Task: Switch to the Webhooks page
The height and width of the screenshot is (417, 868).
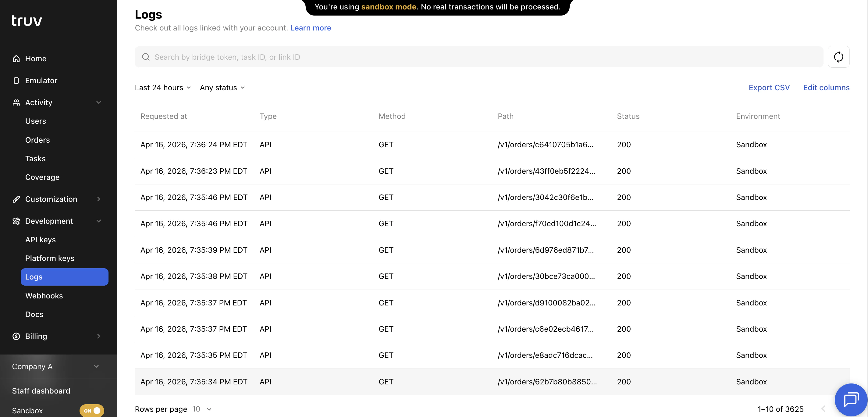Action: 44,296
